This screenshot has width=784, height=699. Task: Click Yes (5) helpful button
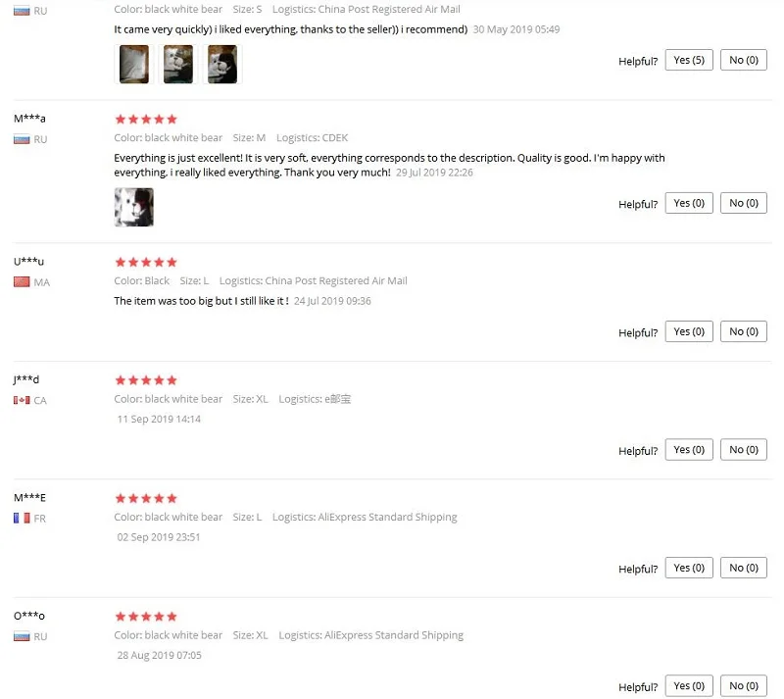click(x=689, y=60)
